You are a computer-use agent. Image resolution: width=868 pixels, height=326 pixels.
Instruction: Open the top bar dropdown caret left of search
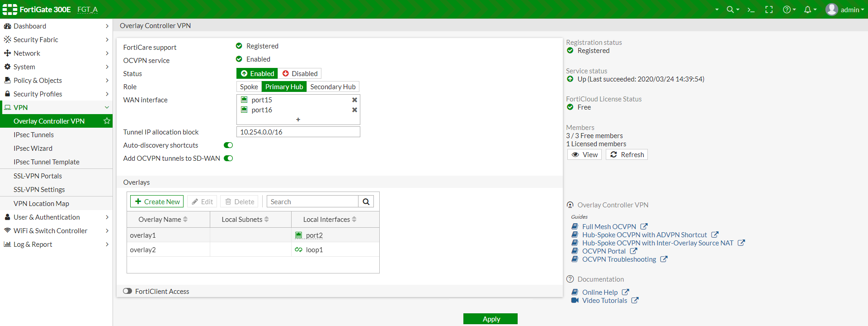(717, 10)
